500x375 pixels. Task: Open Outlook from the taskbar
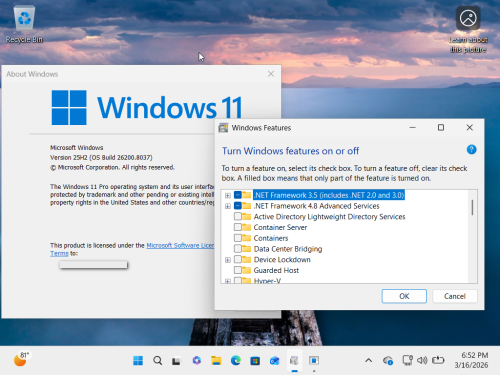(x=275, y=360)
